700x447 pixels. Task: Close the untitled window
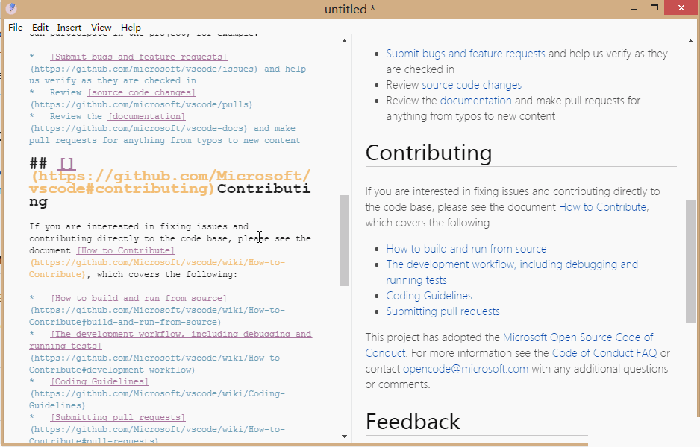point(681,8)
